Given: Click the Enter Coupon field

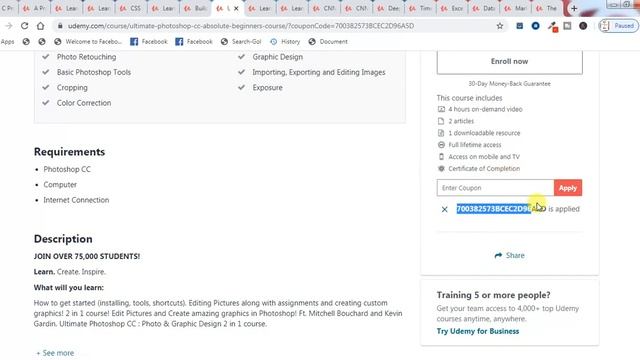Looking at the screenshot, I should pos(495,188).
